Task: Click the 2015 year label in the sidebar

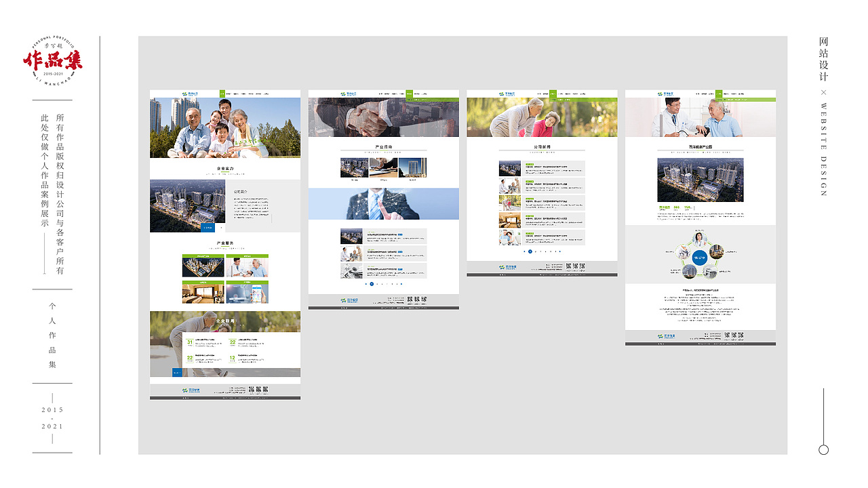Action: tap(52, 410)
